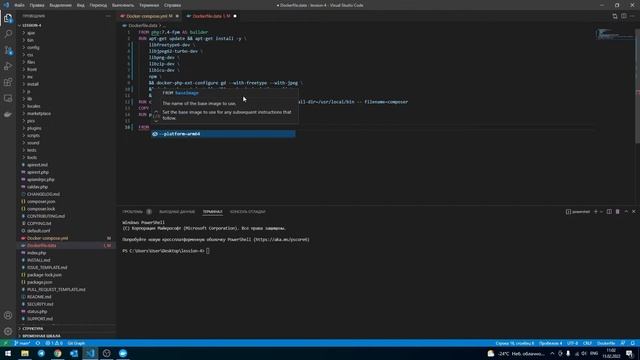This screenshot has width=640, height=360.
Task: Select the --platform=arm64 suggestion
Action: 223,134
